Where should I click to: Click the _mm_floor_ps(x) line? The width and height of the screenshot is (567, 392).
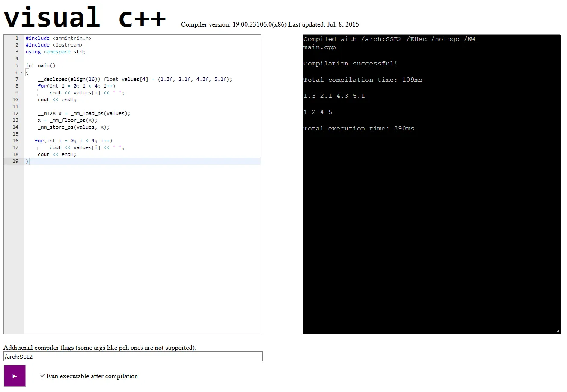click(68, 120)
